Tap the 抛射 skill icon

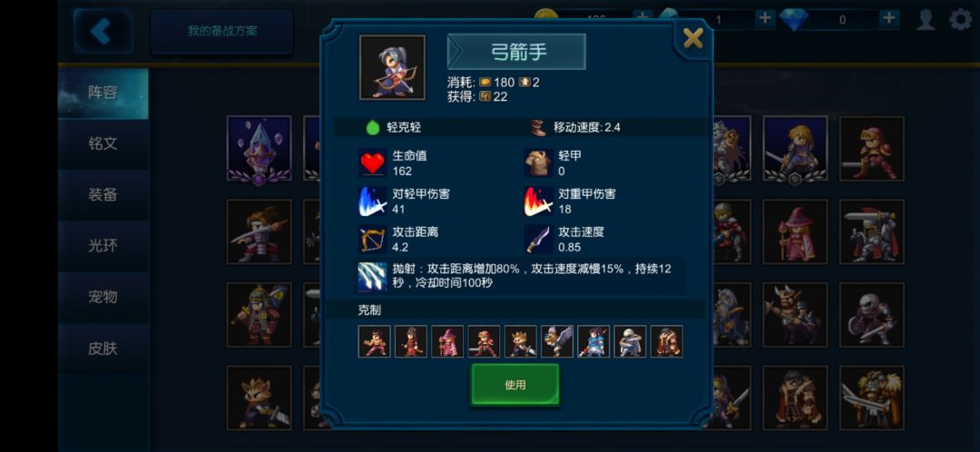(x=372, y=276)
